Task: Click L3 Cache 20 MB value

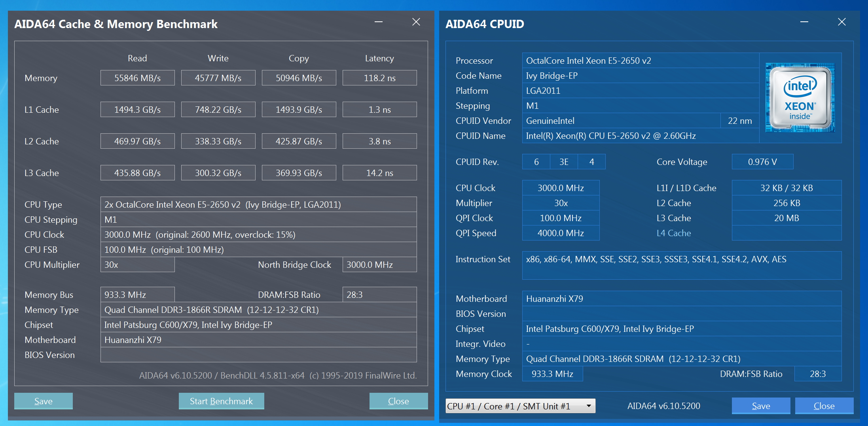Action: click(x=787, y=218)
